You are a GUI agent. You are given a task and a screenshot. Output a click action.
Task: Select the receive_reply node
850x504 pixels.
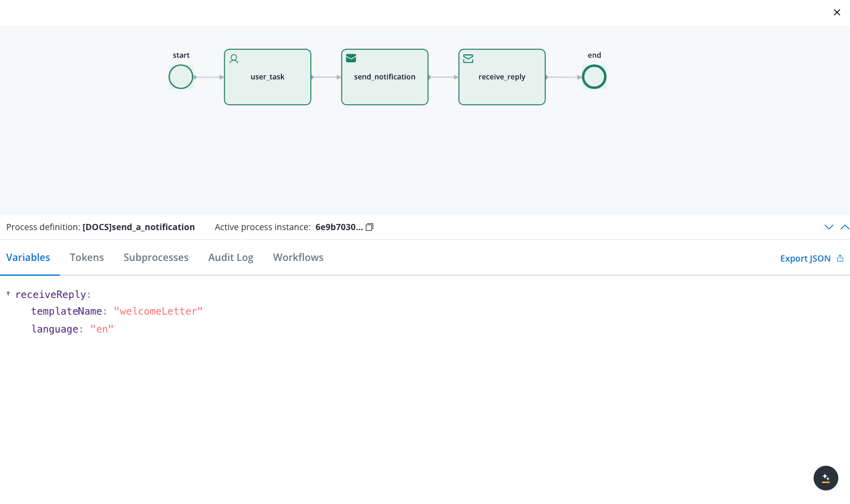(502, 77)
